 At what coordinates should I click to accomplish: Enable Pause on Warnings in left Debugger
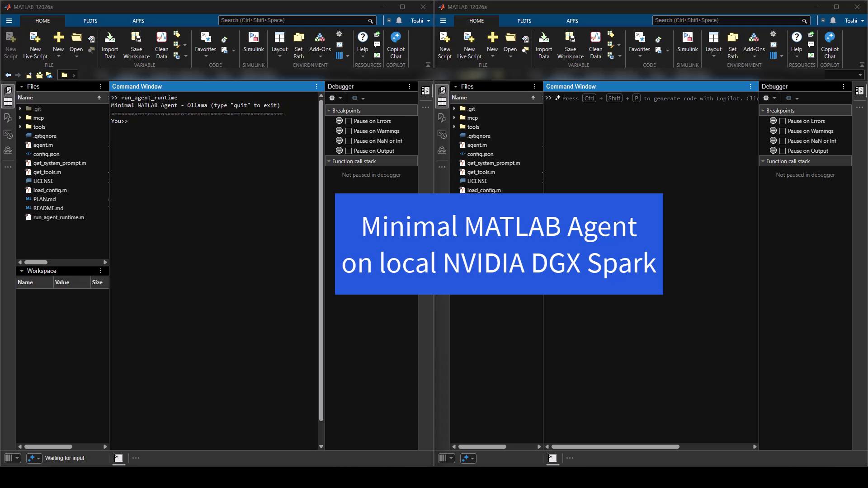click(x=349, y=131)
